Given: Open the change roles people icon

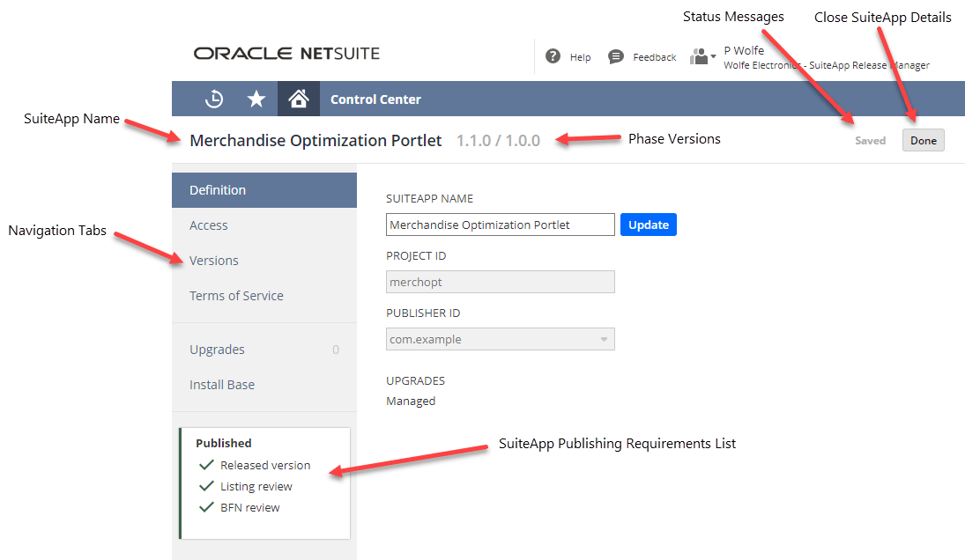Looking at the screenshot, I should tap(699, 56).
